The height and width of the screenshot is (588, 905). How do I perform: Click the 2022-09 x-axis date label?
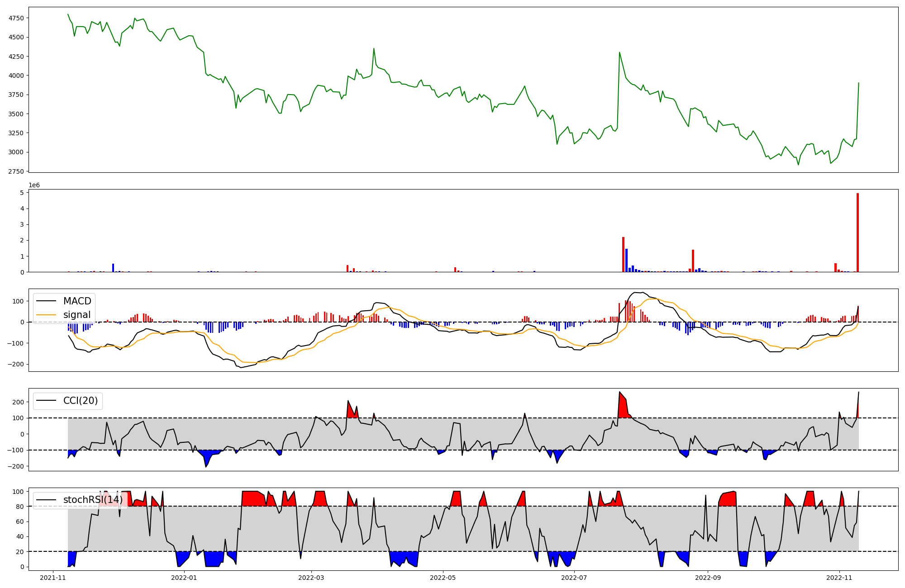click(x=708, y=578)
